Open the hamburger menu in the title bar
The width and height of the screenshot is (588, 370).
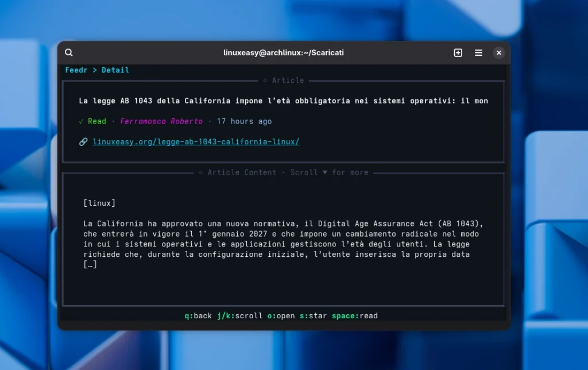click(x=478, y=52)
